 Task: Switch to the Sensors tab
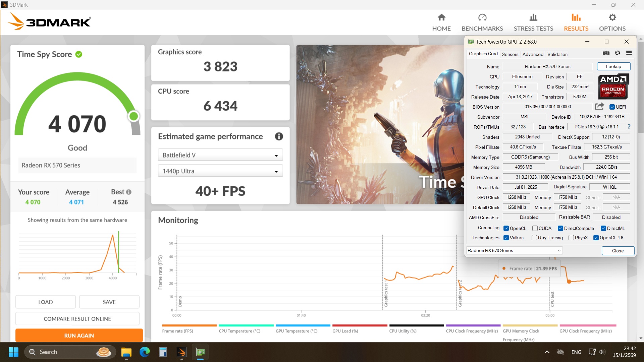(510, 54)
